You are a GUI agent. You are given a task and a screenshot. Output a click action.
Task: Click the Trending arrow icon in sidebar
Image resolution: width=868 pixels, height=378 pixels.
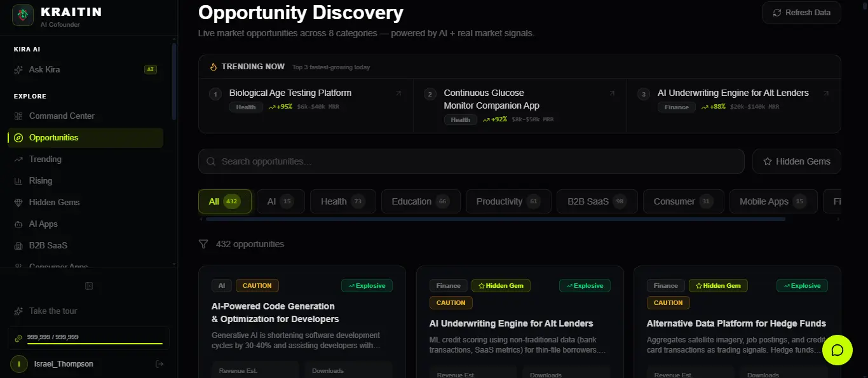click(x=18, y=159)
